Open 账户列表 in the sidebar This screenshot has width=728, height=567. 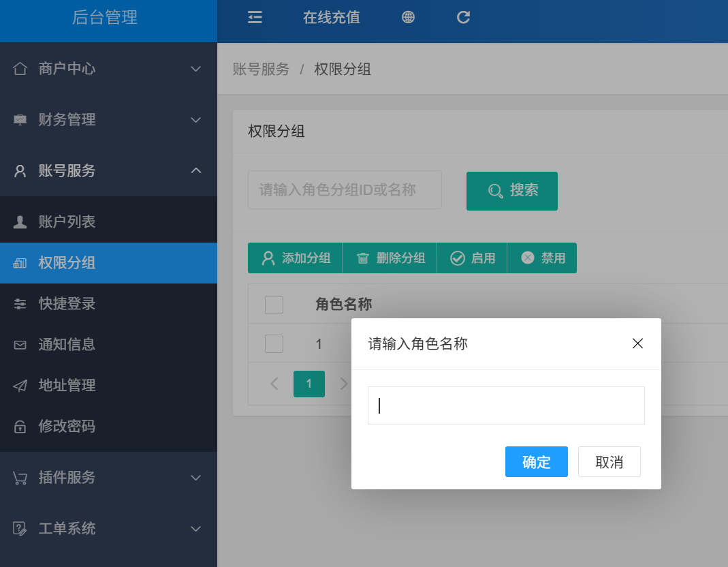pos(67,221)
